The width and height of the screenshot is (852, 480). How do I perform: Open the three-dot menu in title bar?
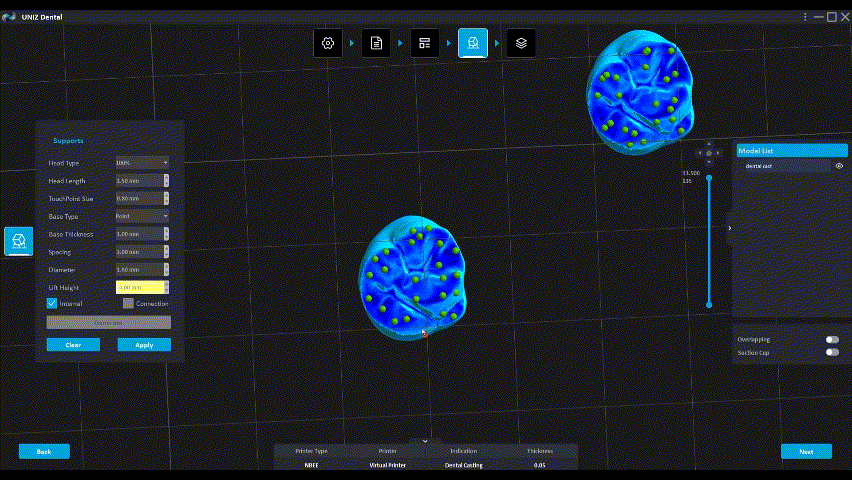click(805, 17)
